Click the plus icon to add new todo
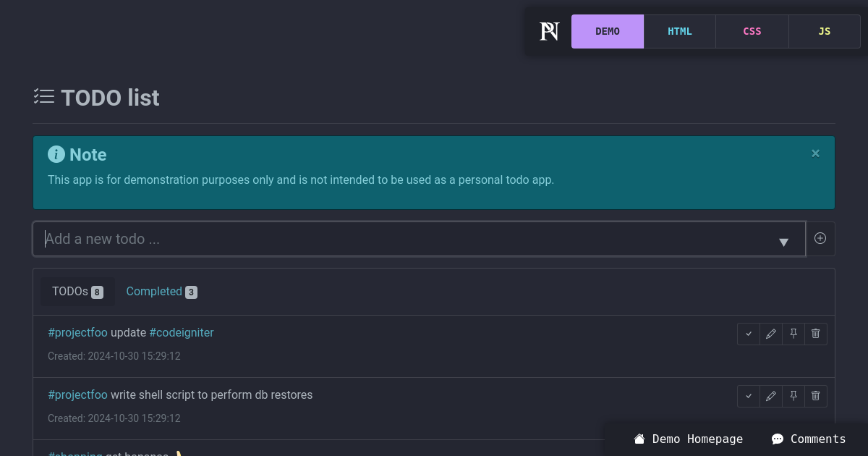Viewport: 868px width, 456px height. (820, 238)
